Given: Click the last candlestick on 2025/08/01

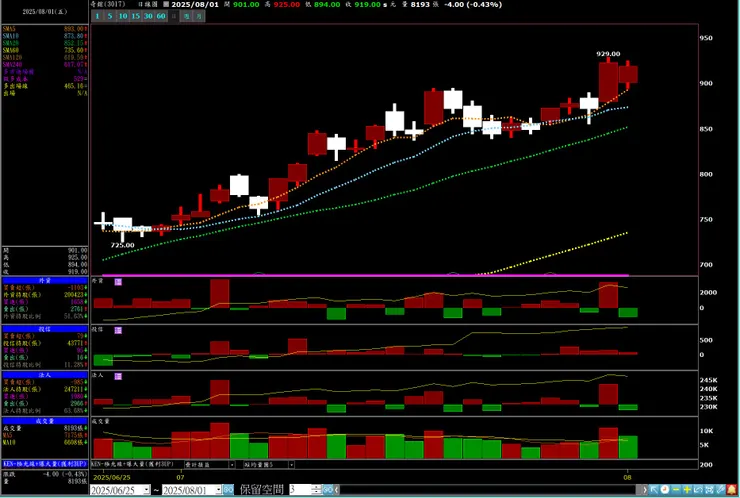Looking at the screenshot, I should click(x=628, y=74).
